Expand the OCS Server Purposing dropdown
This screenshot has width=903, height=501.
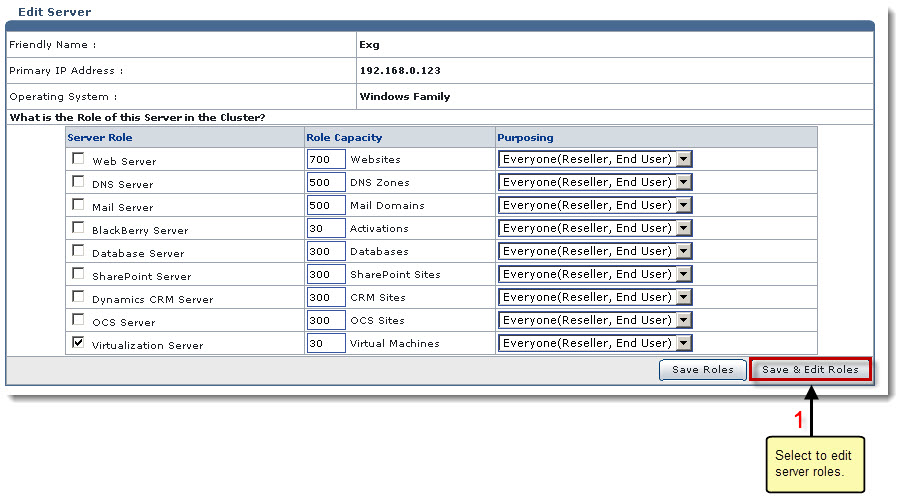click(595, 320)
